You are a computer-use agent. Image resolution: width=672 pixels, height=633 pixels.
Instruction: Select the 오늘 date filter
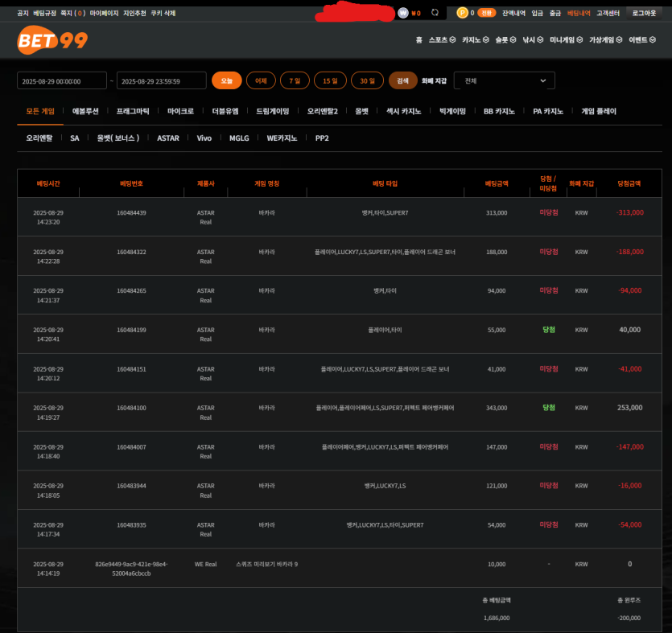227,80
